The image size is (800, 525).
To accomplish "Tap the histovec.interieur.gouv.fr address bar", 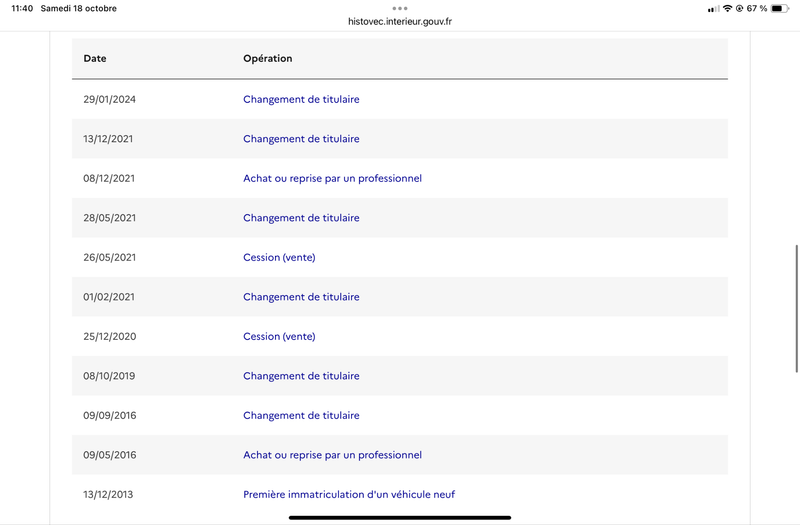I will pyautogui.click(x=400, y=21).
